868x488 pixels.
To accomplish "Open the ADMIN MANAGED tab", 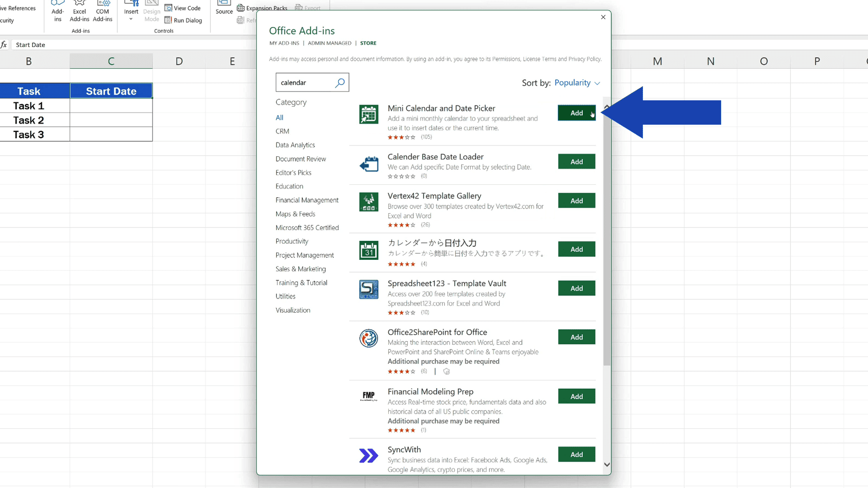I will pyautogui.click(x=329, y=43).
